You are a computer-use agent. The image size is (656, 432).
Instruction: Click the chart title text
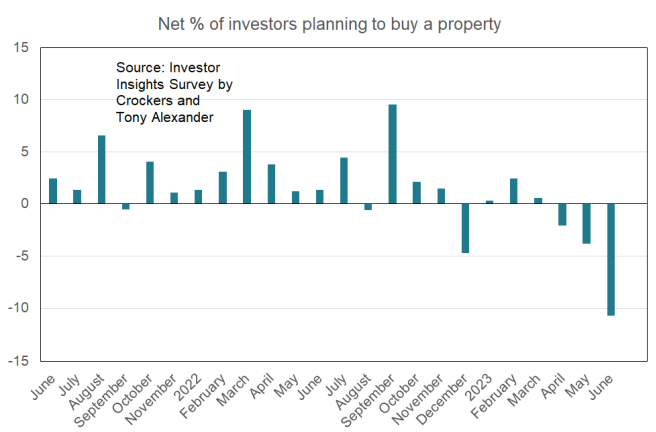pyautogui.click(x=327, y=21)
